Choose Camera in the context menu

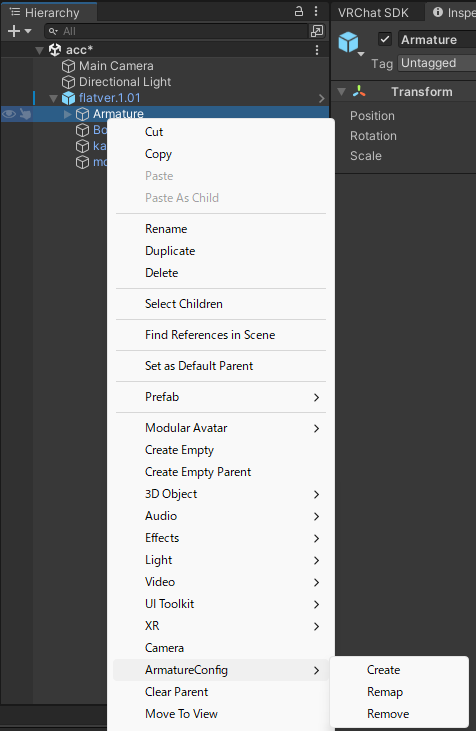(221, 648)
